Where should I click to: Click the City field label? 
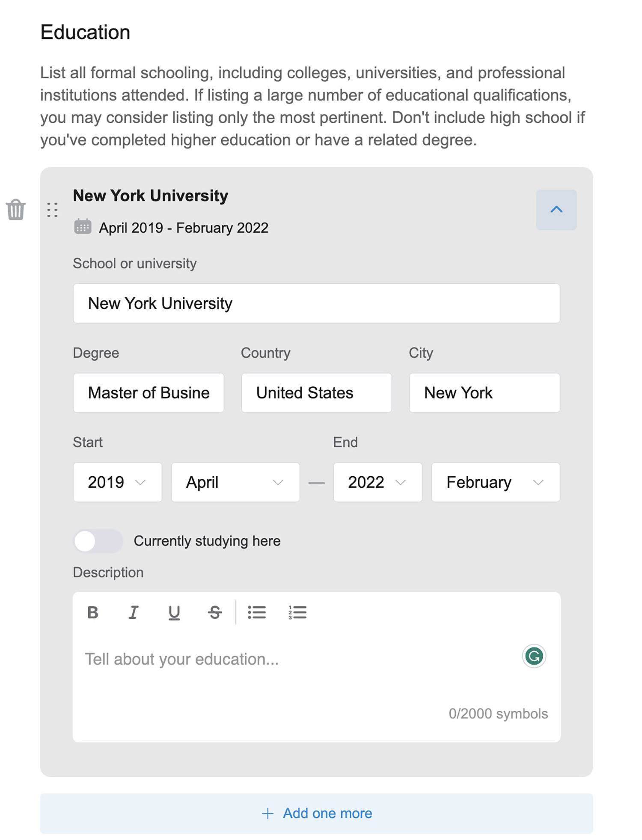[421, 353]
